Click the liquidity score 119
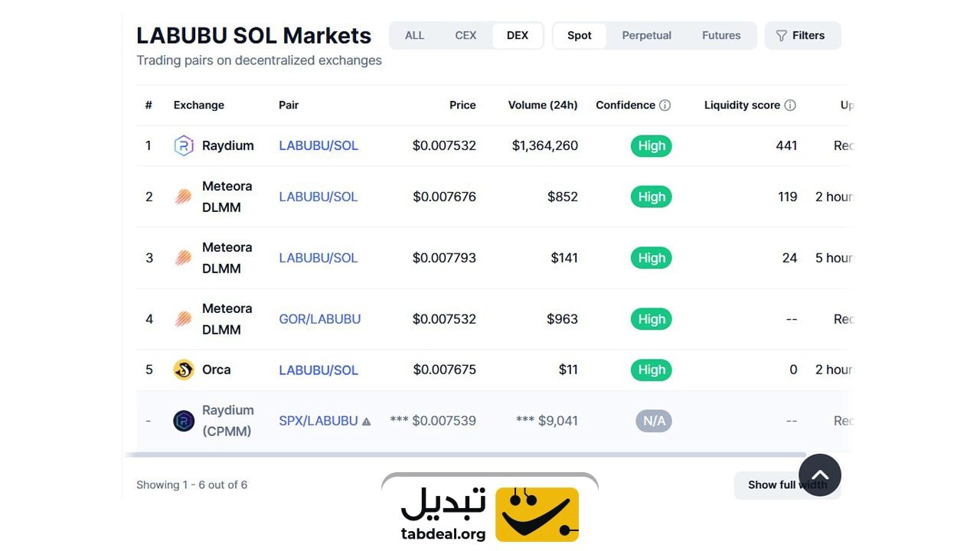Screen dimensions: 980x551 [788, 197]
